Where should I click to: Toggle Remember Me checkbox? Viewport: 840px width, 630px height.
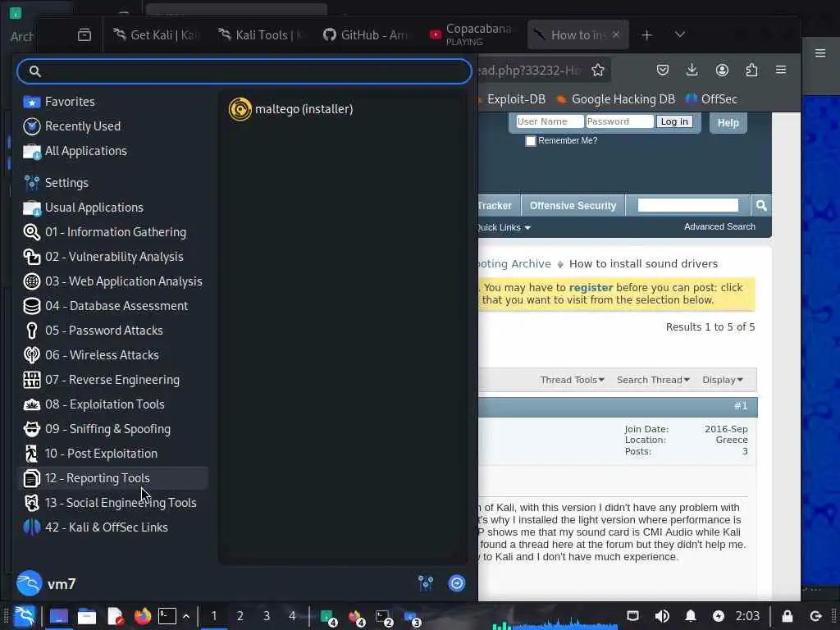[x=531, y=141]
